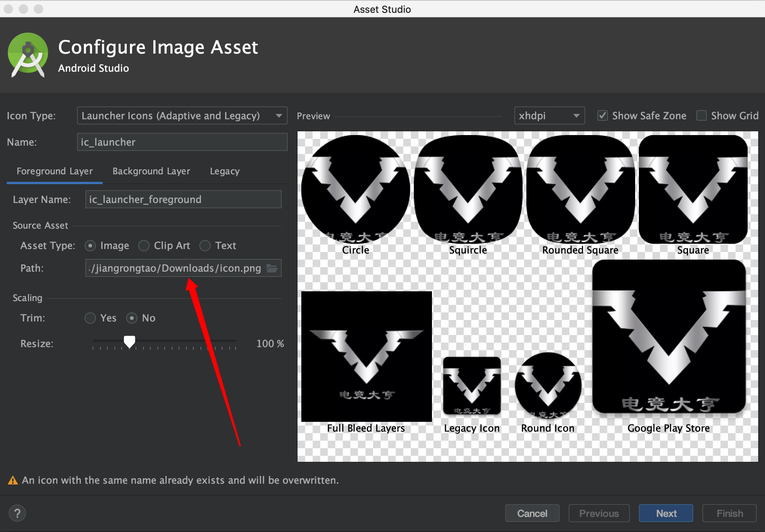
Task: Click the Squircle icon preview
Action: 468,189
